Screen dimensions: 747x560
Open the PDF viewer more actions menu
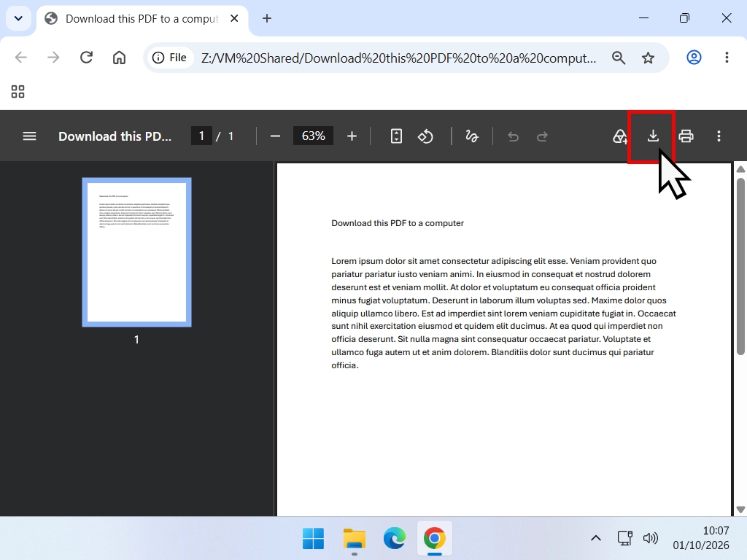click(719, 136)
